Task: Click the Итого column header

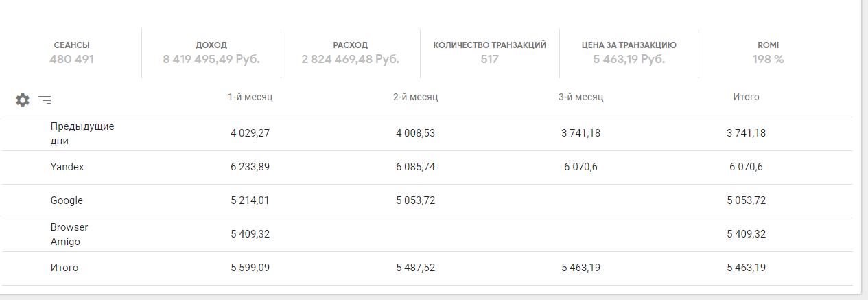Action: pyautogui.click(x=746, y=97)
